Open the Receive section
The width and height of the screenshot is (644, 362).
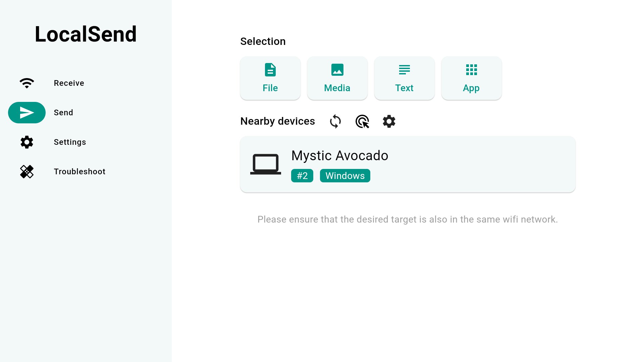coord(69,83)
